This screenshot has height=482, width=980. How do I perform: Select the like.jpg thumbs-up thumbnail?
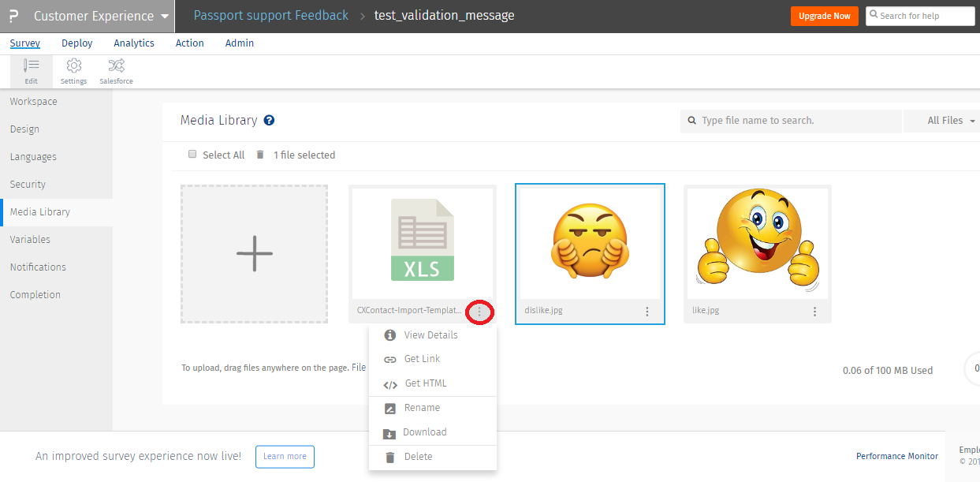[758, 242]
